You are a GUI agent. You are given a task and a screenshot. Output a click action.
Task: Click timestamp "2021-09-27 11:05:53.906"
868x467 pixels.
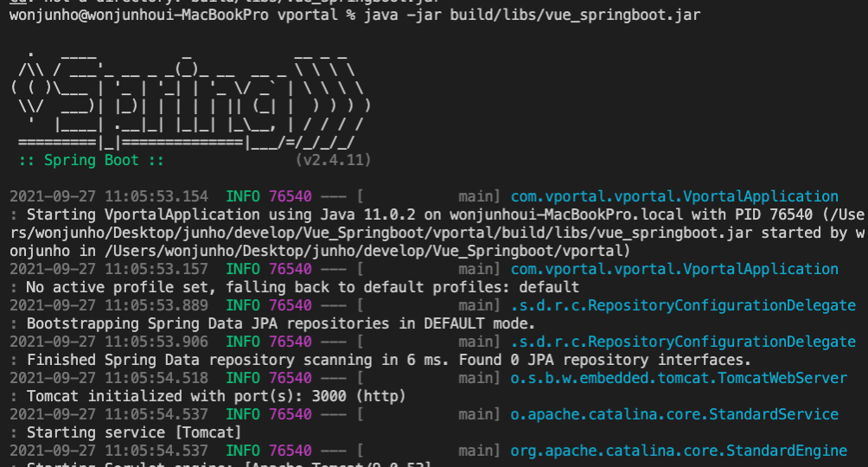[109, 342]
